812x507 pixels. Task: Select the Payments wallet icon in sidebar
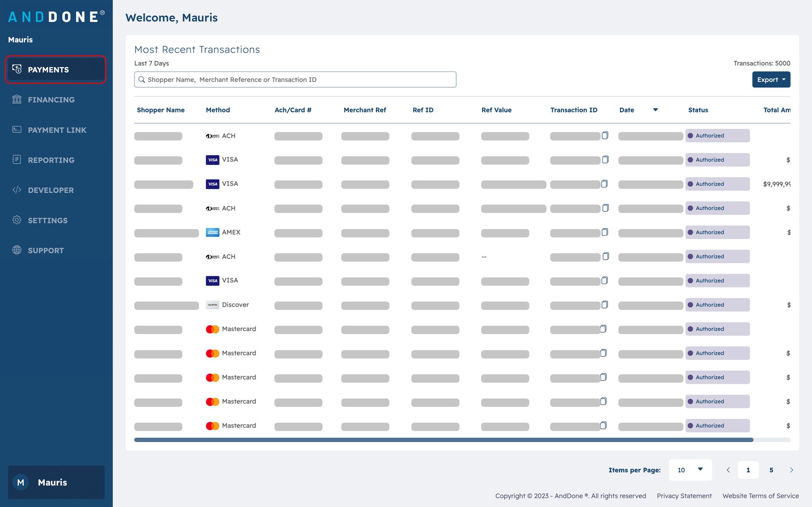(17, 69)
